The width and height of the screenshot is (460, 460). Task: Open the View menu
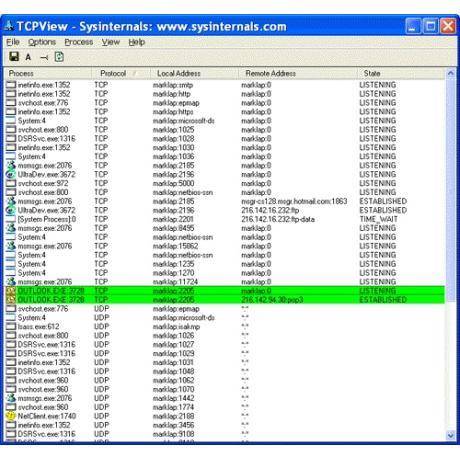pyautogui.click(x=111, y=42)
